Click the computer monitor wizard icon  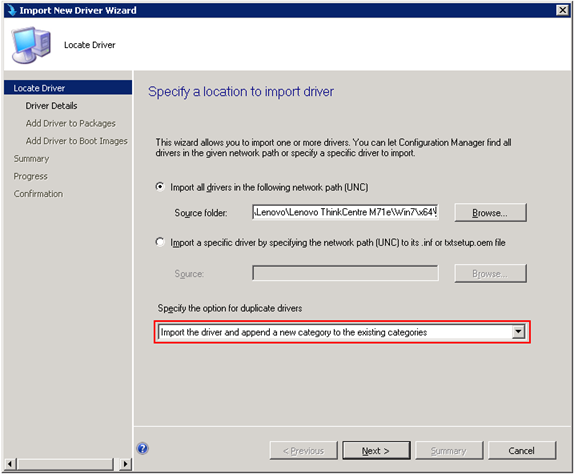31,45
